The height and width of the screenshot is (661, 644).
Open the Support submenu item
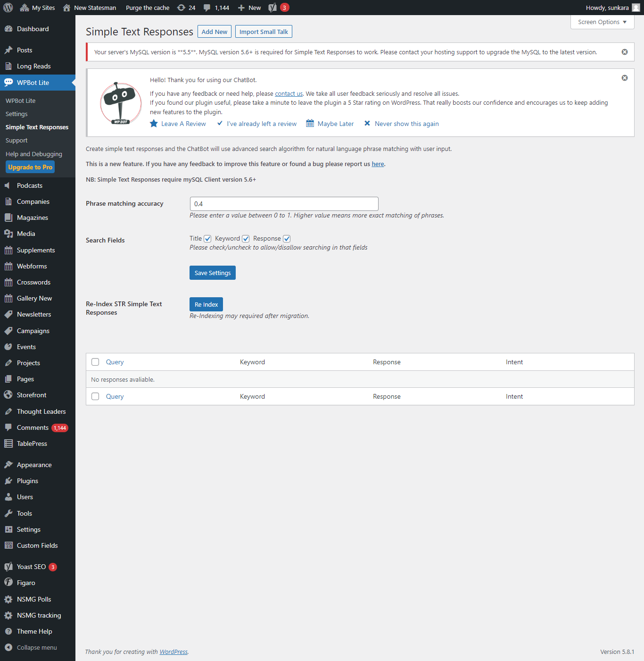(17, 140)
